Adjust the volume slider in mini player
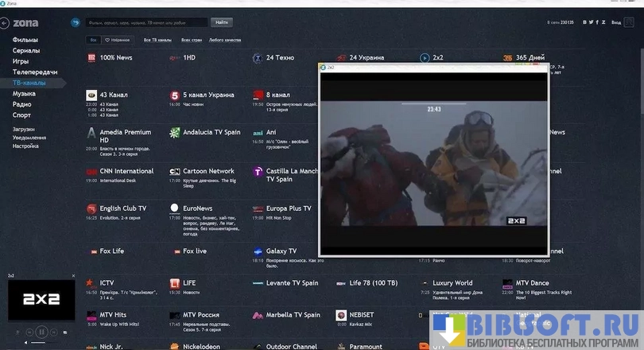This screenshot has height=350, width=644. (40, 343)
